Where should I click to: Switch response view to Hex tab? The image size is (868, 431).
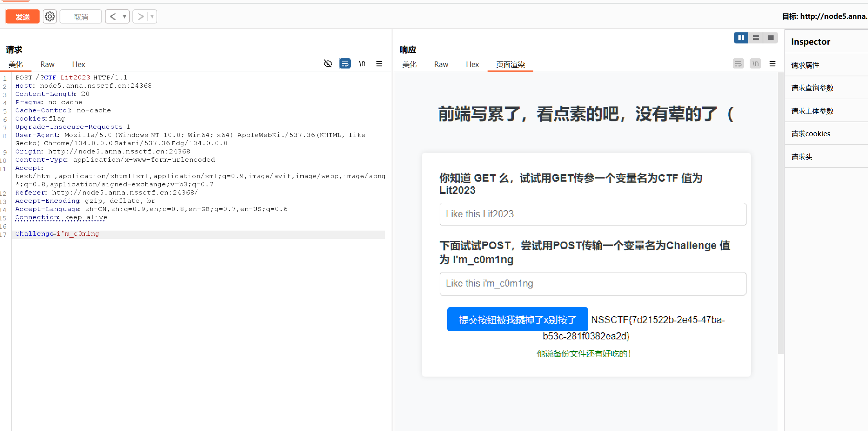pos(472,65)
